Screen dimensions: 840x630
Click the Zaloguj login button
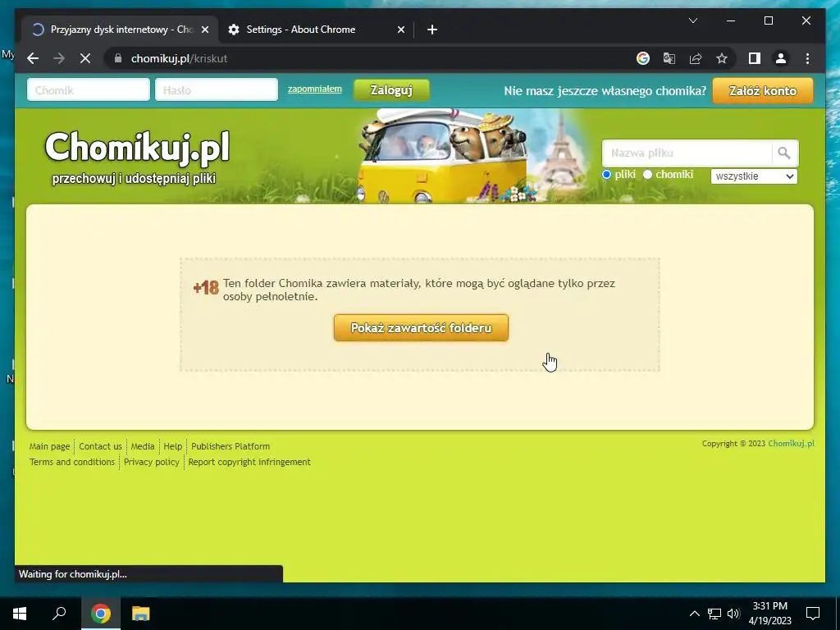[391, 90]
